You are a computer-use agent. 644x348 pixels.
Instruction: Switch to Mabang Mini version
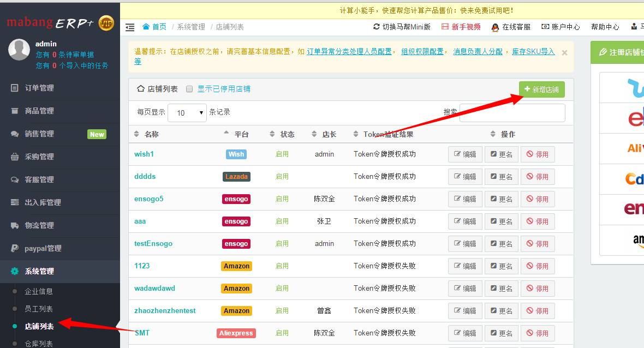[x=402, y=27]
